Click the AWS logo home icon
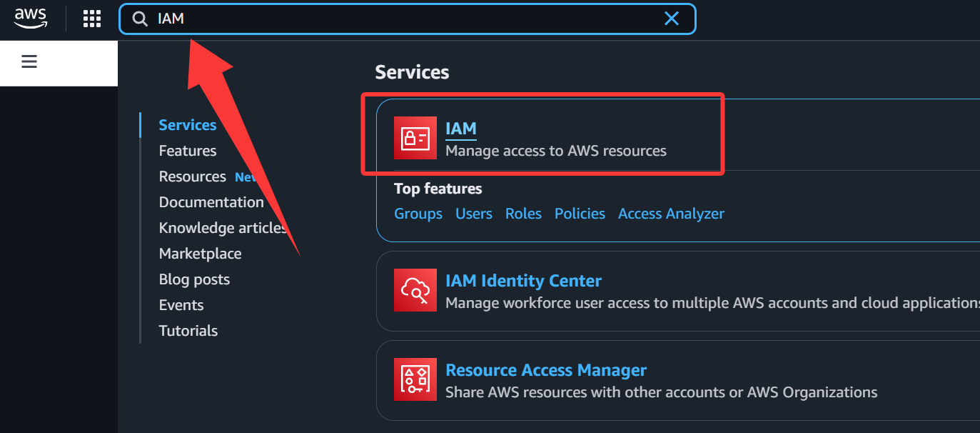 (30, 18)
